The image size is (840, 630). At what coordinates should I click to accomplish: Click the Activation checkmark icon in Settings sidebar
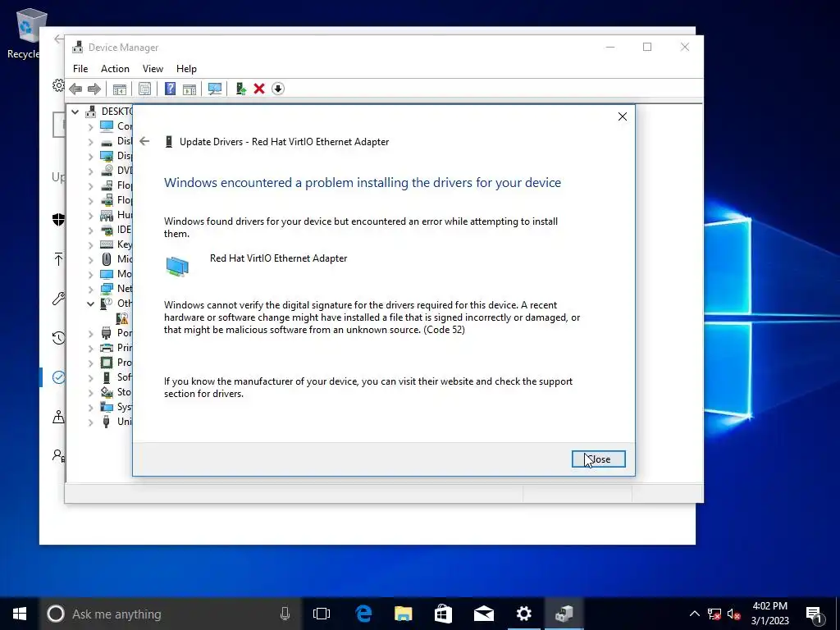click(58, 377)
